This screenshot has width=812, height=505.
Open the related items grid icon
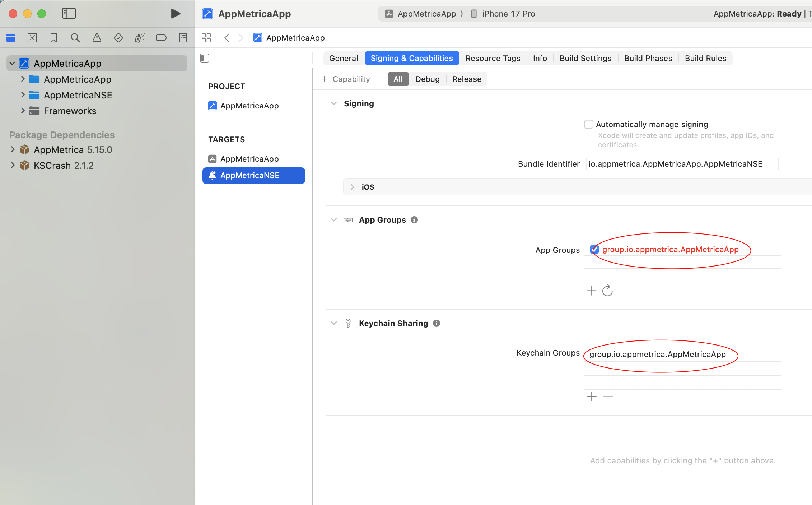(206, 38)
